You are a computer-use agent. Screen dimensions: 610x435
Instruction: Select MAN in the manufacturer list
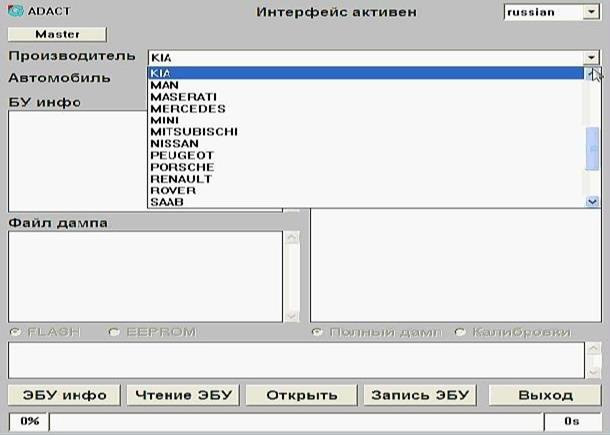(x=366, y=85)
